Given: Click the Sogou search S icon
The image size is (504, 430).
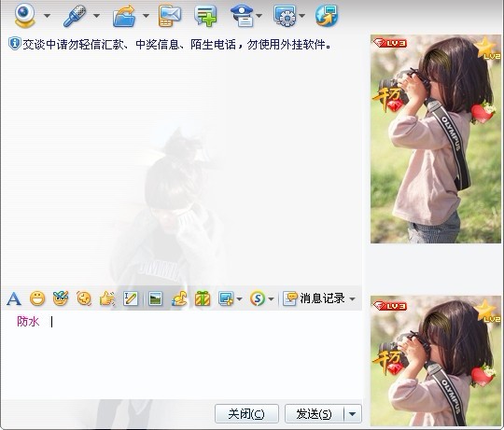Looking at the screenshot, I should [x=258, y=298].
